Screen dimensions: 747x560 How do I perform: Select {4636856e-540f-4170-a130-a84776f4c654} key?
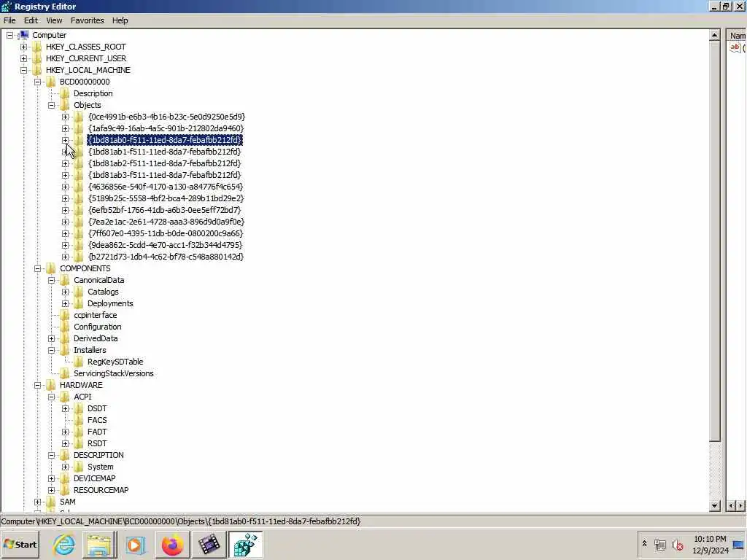click(x=166, y=187)
